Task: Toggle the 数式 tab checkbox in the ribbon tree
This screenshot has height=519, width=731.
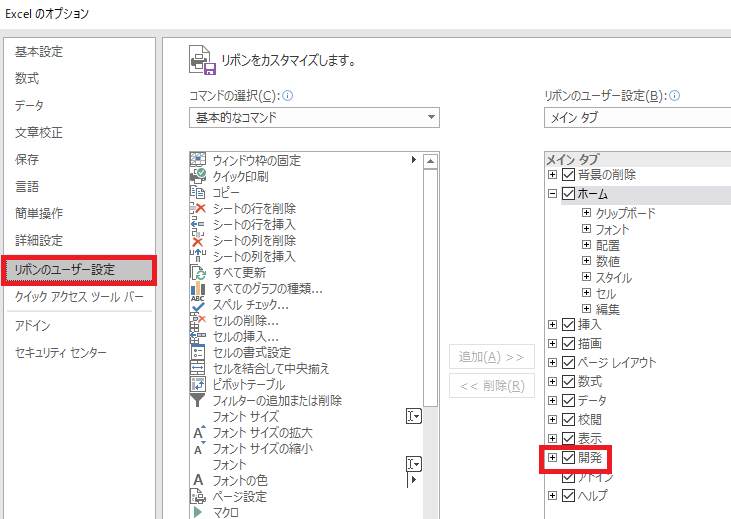Action: (568, 381)
